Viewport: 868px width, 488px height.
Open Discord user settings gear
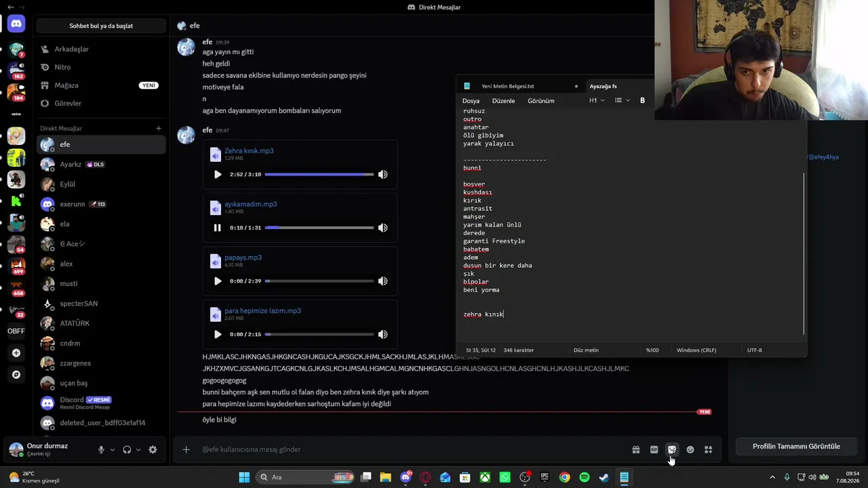(x=153, y=449)
